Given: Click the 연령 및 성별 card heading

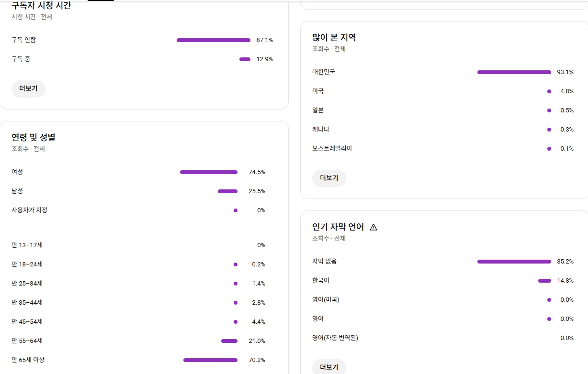Looking at the screenshot, I should click(34, 138).
